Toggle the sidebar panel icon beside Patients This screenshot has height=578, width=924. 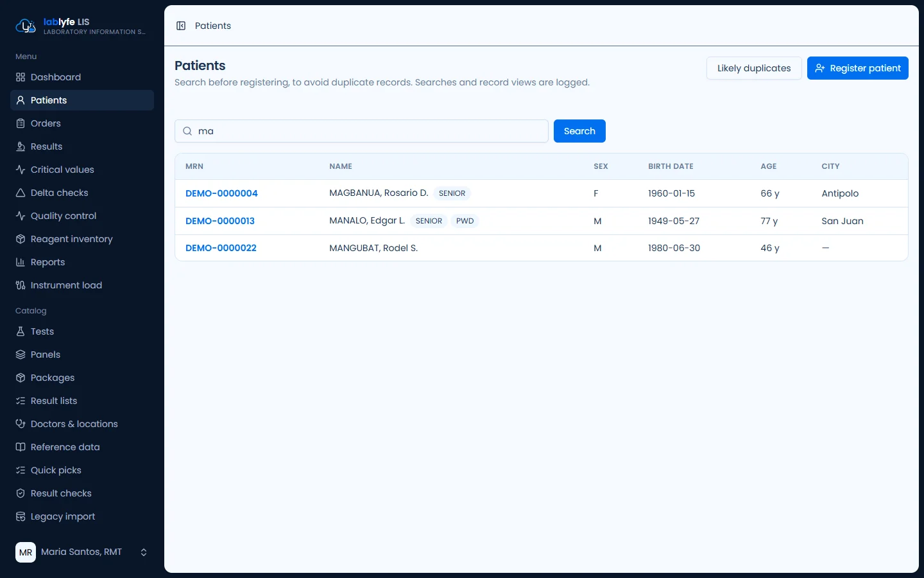[181, 26]
